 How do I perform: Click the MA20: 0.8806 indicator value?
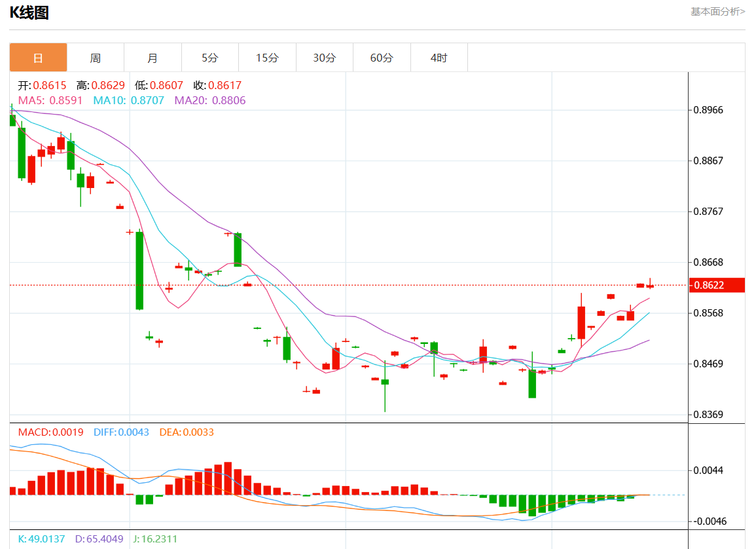pos(210,100)
